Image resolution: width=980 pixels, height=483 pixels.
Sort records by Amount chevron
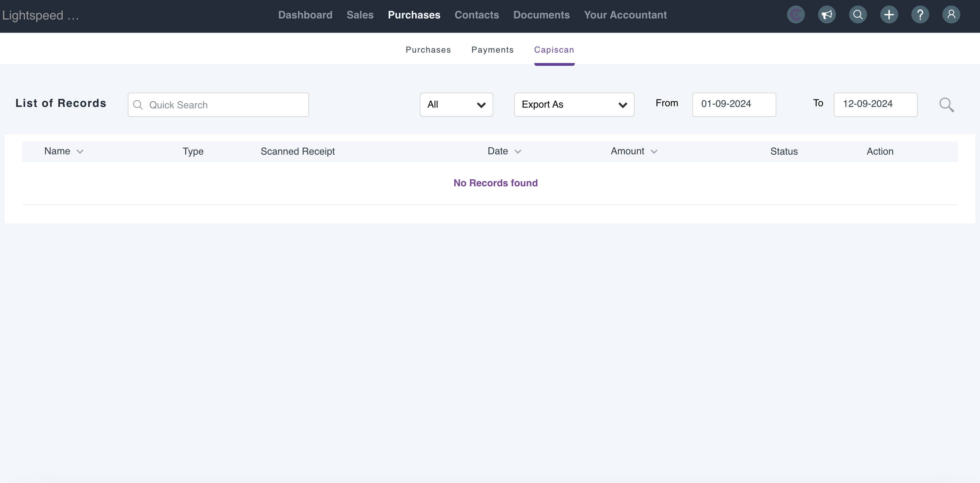point(653,151)
